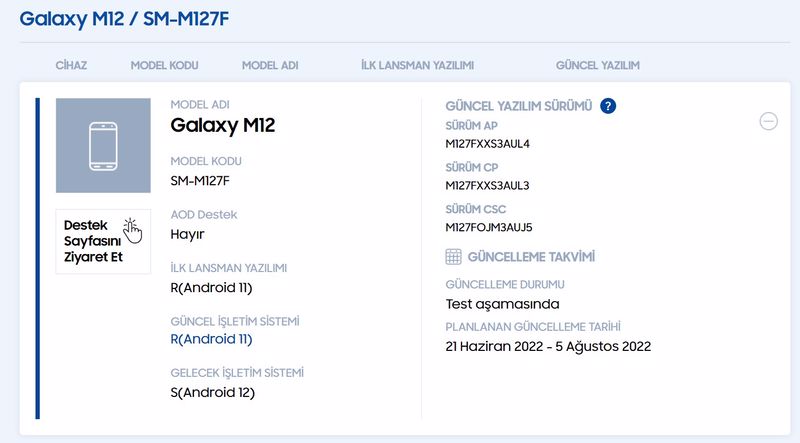
Task: Click S(Android 12) future OS value
Action: tap(212, 392)
